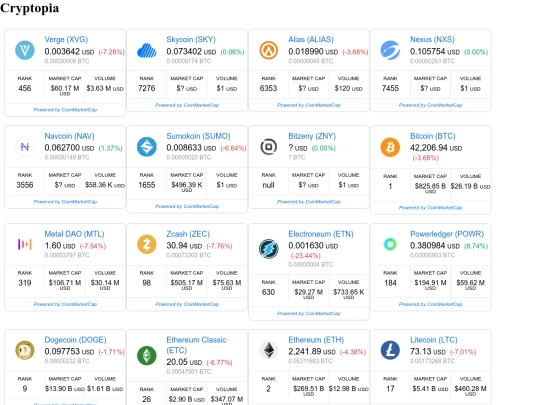
Task: Click the Ethereum diamond logo icon
Action: (x=269, y=350)
